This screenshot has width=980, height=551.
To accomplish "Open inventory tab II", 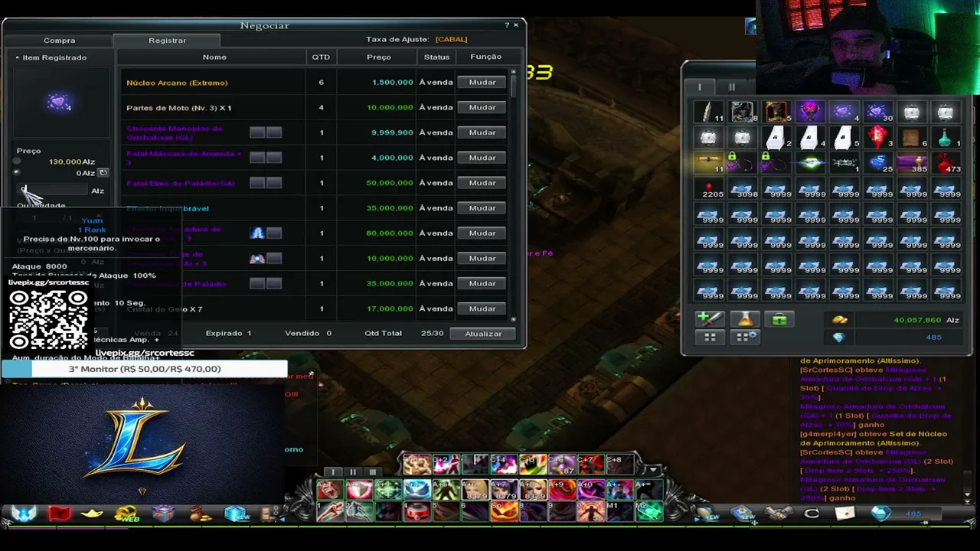I will [731, 87].
